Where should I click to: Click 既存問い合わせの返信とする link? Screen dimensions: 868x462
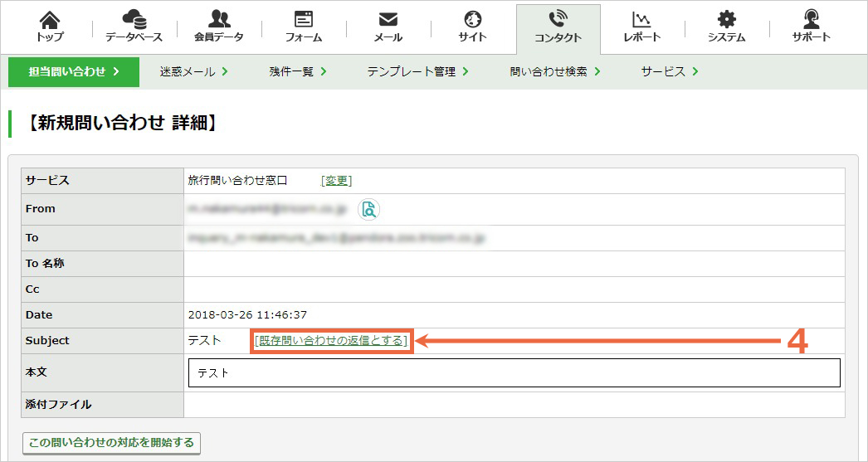pyautogui.click(x=331, y=340)
